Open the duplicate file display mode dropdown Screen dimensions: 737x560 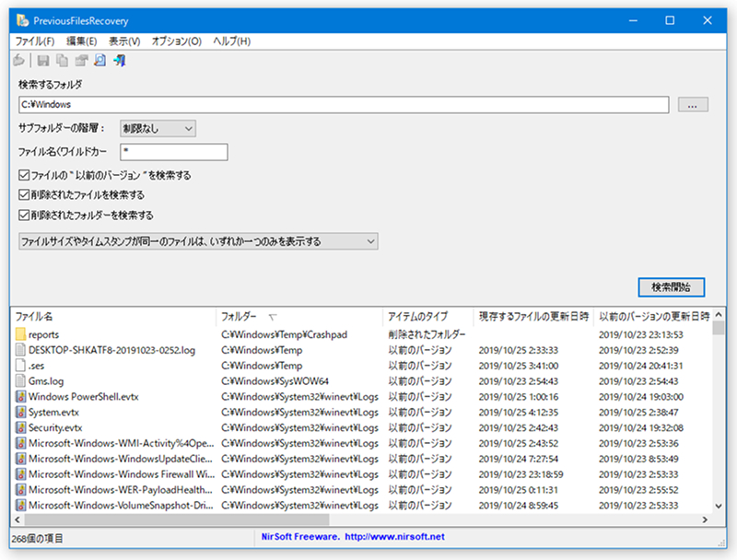point(198,241)
